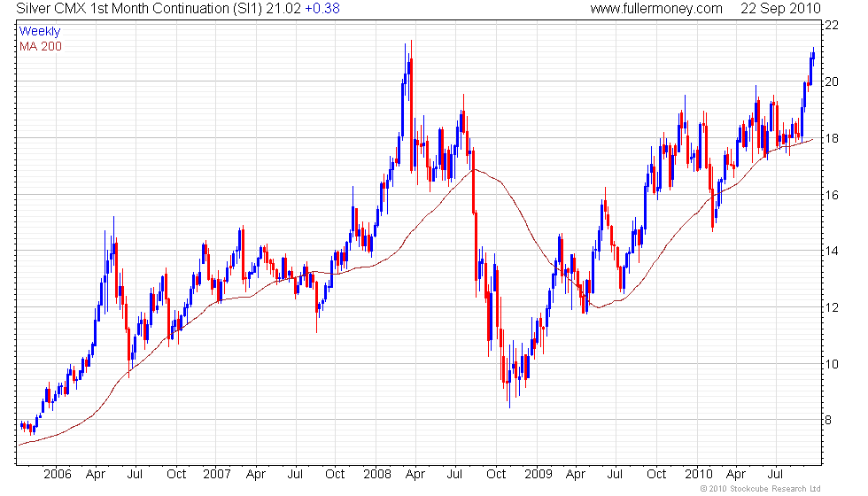Click the 'Jul' label after 2008
This screenshot has width=868, height=496.
454,475
